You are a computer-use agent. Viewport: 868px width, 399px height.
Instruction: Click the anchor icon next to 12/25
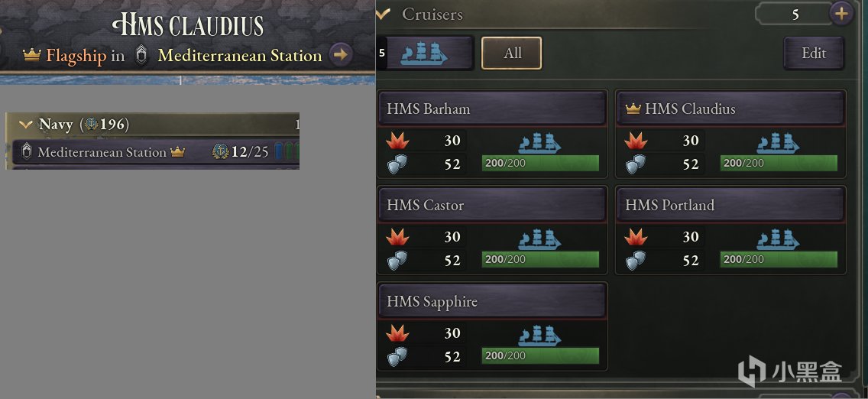(221, 151)
